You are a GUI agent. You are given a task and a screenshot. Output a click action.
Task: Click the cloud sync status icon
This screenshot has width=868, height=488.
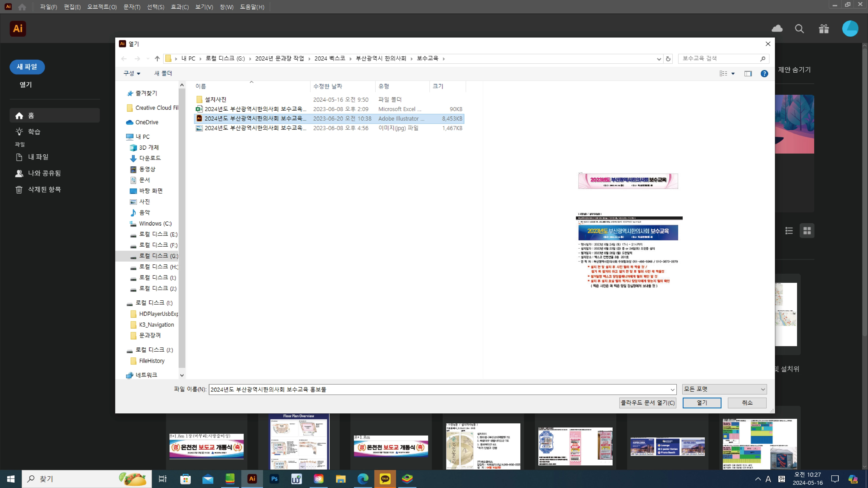[x=777, y=29]
